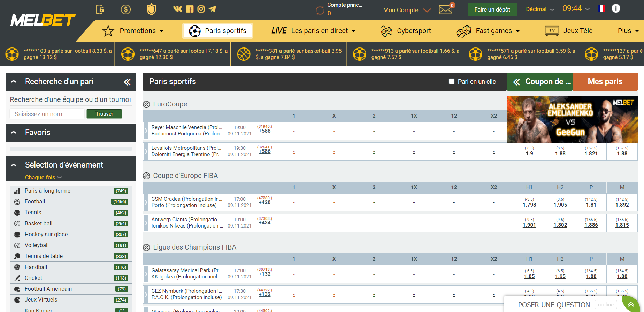Viewport: 644px width, 312px height.
Task: Select Football in sports list
Action: click(x=71, y=202)
